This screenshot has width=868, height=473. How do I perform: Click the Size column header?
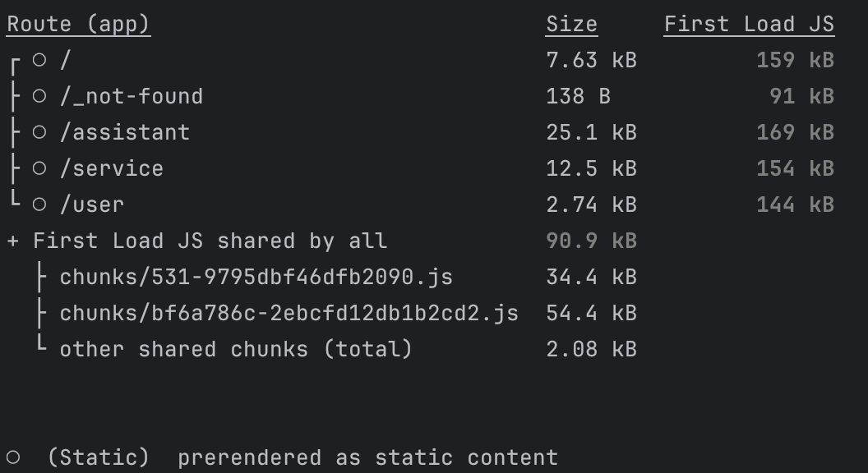click(571, 25)
